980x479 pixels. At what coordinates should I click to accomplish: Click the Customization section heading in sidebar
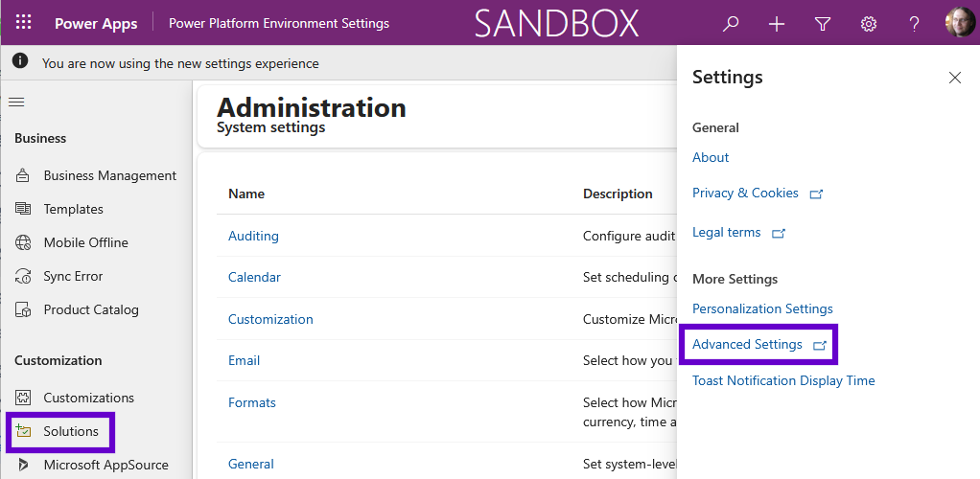[58, 360]
